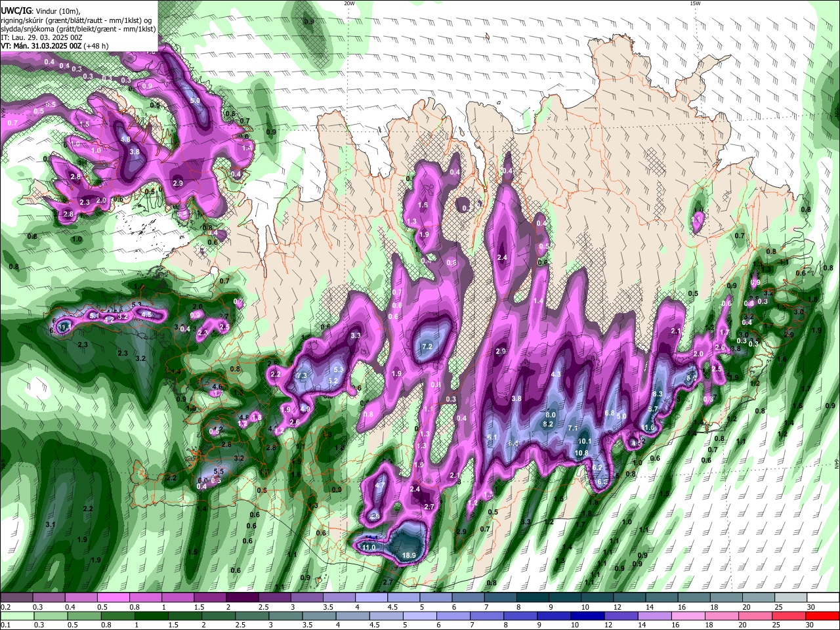
Task: Click the 8.0 snowfall value on map
Action: click(551, 415)
